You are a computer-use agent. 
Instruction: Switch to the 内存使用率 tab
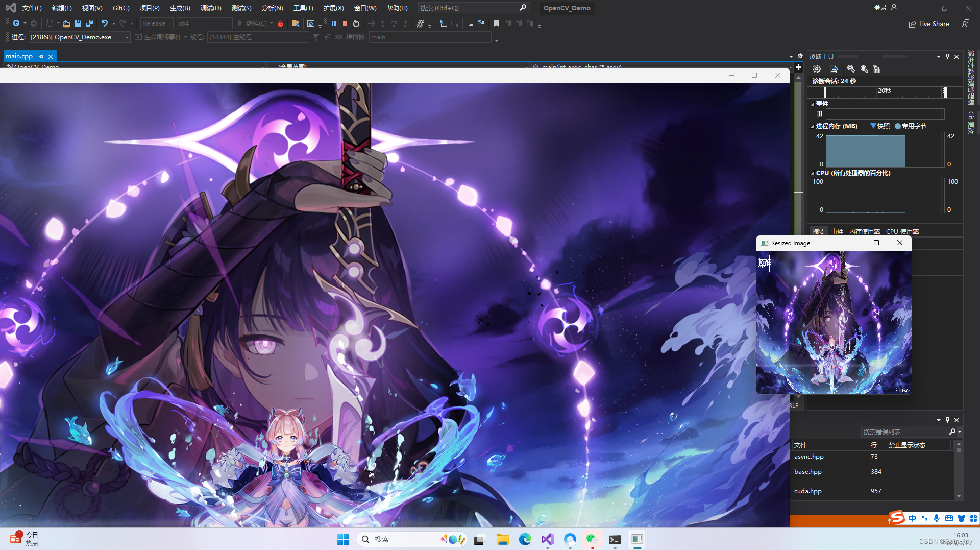pyautogui.click(x=865, y=231)
